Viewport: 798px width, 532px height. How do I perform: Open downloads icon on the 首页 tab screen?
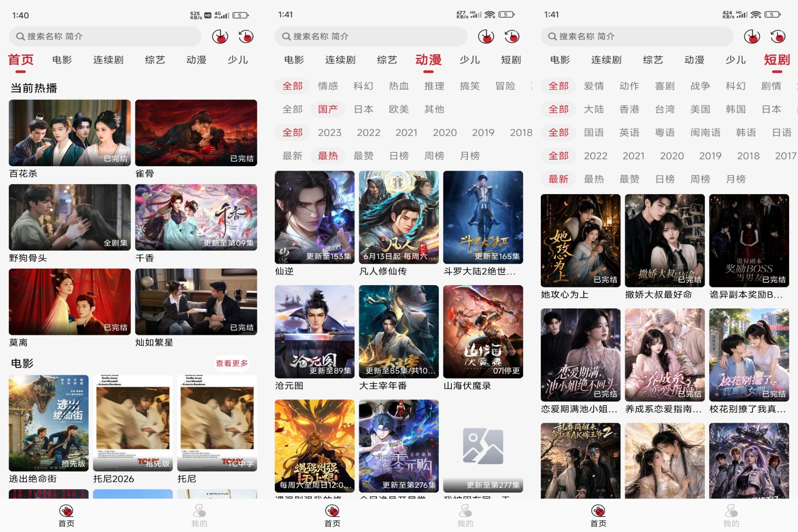[x=220, y=37]
